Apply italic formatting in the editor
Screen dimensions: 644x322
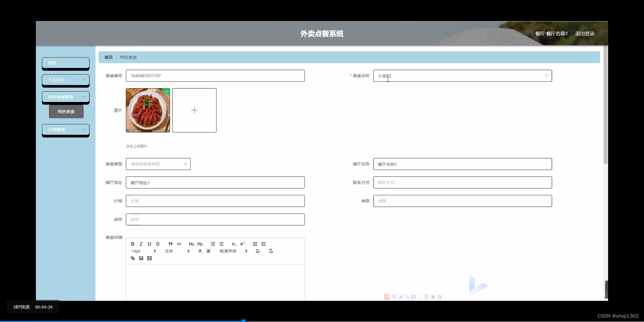click(141, 244)
